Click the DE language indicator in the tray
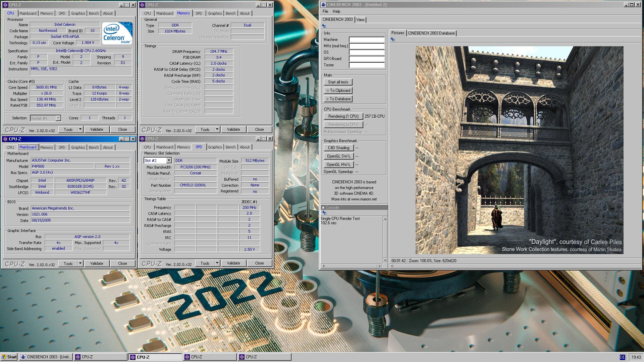 [622, 357]
